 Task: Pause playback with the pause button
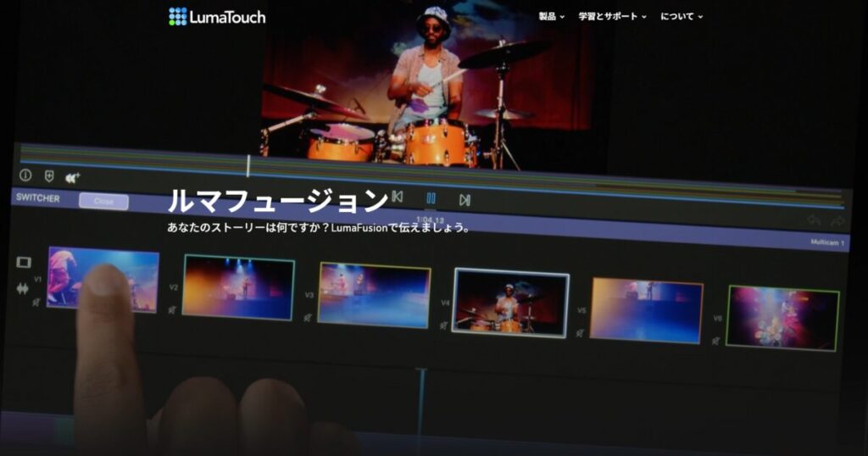coord(431,198)
